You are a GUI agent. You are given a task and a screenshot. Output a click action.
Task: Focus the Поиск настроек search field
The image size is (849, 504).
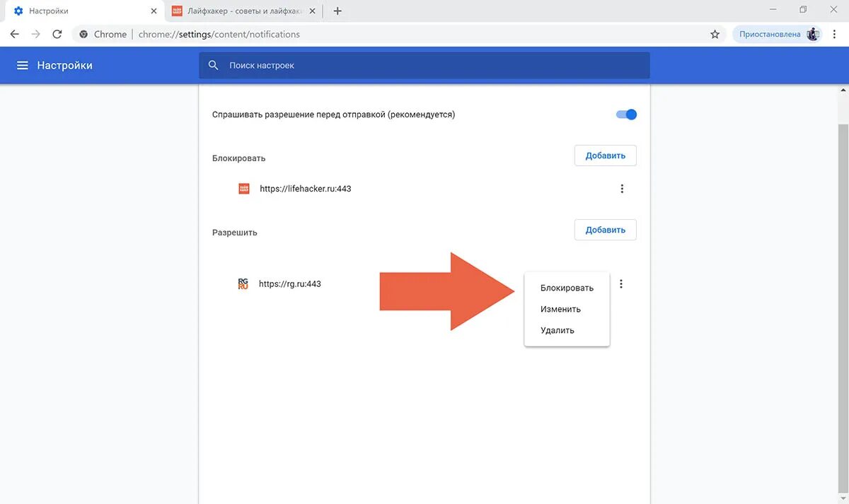point(424,65)
